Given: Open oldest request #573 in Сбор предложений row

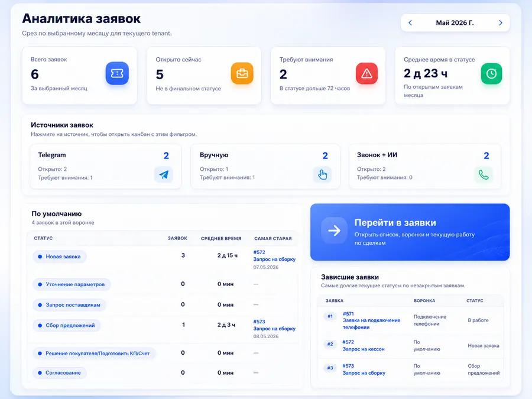Looking at the screenshot, I should [274, 325].
